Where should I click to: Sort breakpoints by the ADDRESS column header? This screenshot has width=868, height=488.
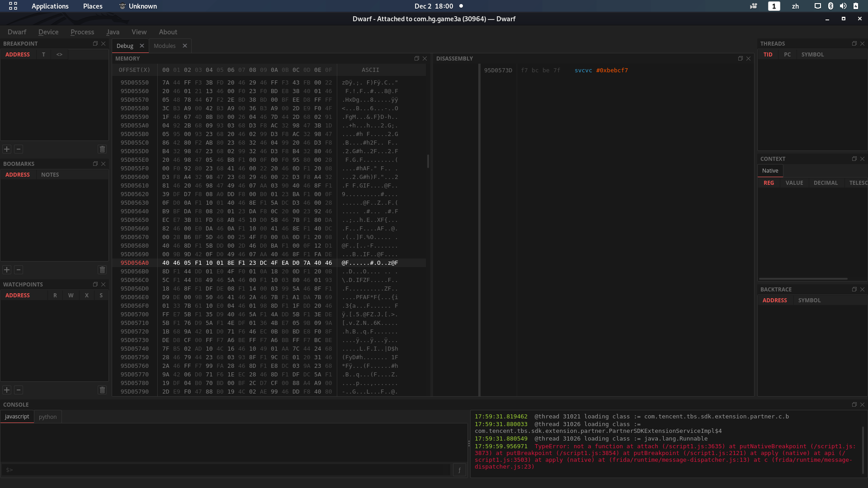(18, 54)
